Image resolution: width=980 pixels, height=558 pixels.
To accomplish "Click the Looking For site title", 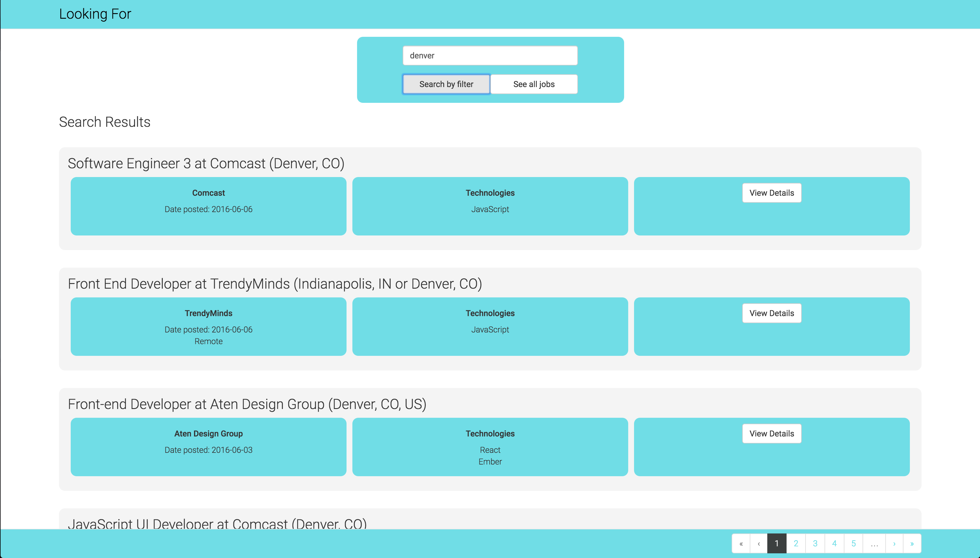I will [x=95, y=14].
